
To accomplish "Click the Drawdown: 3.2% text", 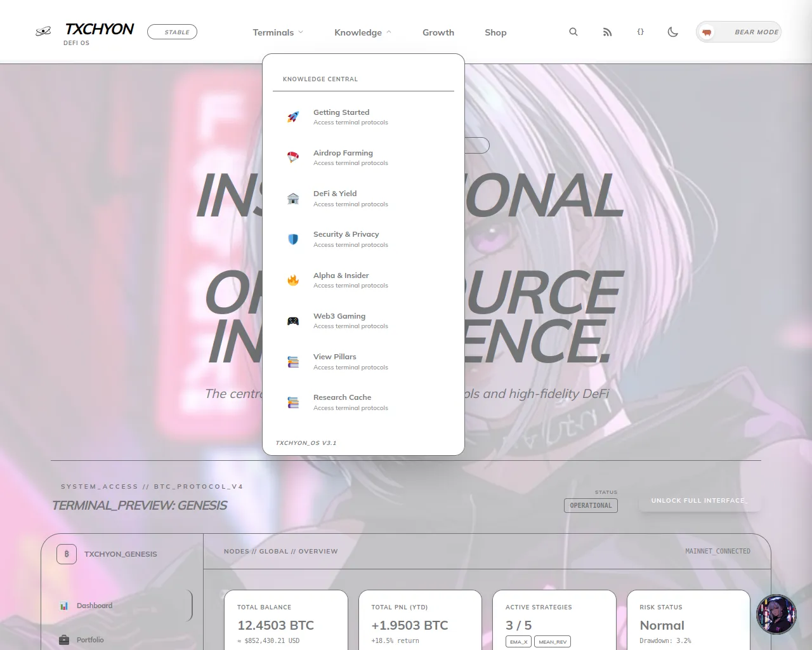I will tap(665, 641).
